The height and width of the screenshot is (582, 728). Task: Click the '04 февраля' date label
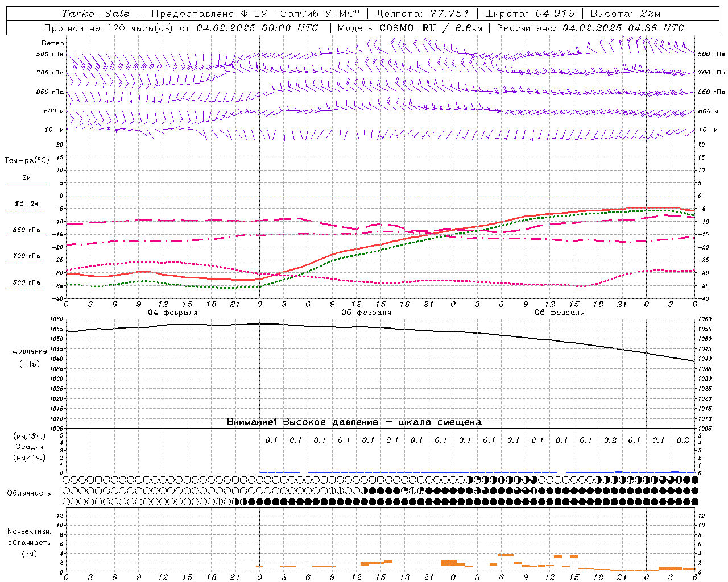click(173, 313)
